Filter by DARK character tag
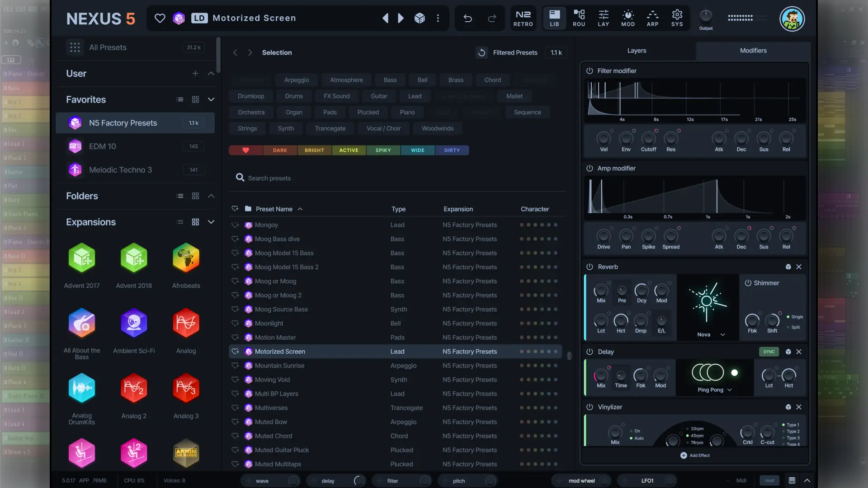Screen dimensions: 868x488 coord(280,150)
